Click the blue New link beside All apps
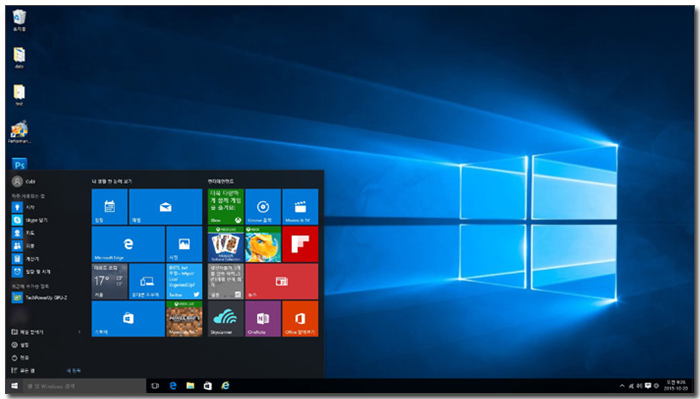 click(74, 371)
